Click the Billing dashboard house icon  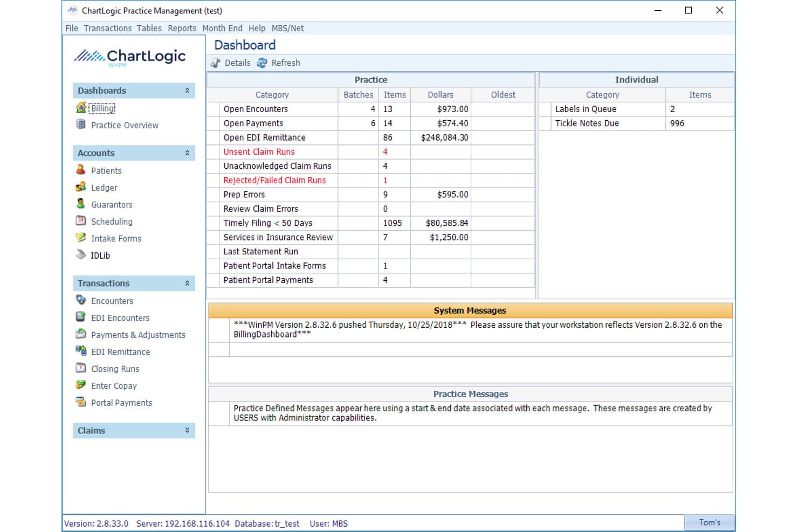81,108
